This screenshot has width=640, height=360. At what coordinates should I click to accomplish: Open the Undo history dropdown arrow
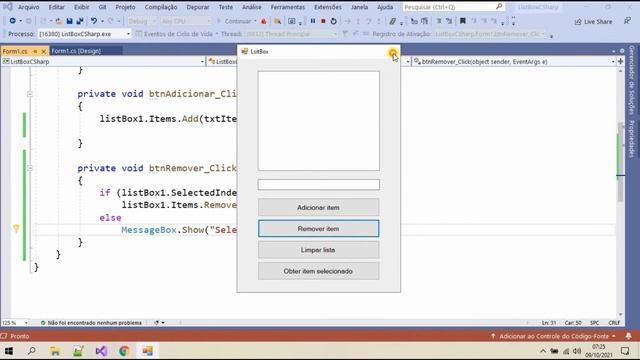[102, 21]
